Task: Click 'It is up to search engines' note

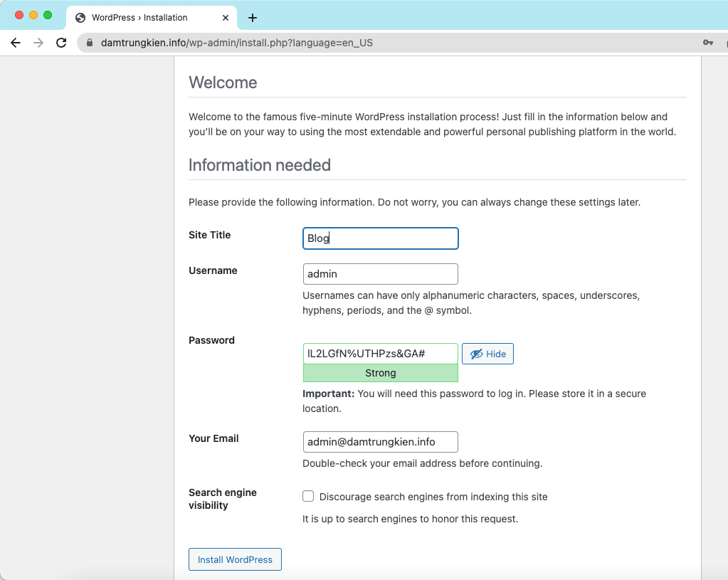Action: click(410, 519)
